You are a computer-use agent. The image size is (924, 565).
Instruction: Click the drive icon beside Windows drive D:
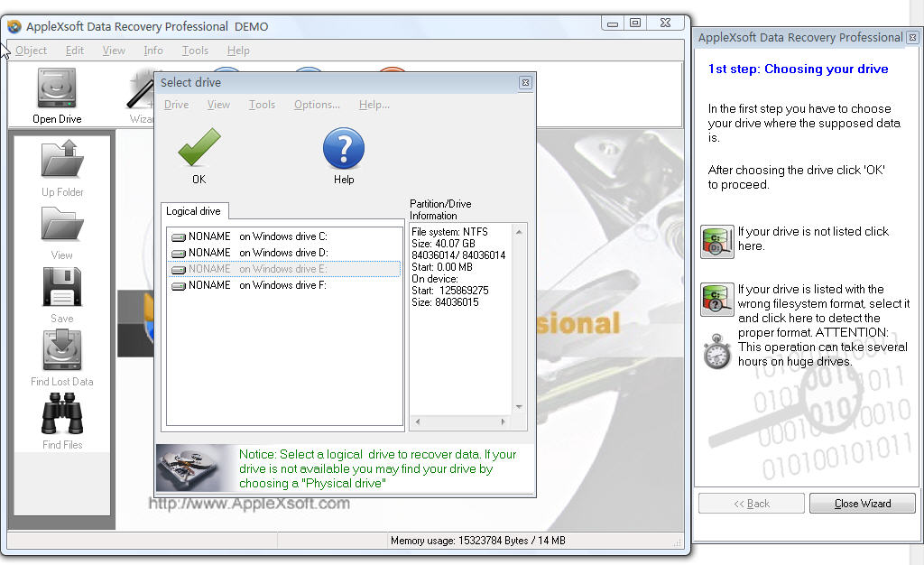coord(179,254)
